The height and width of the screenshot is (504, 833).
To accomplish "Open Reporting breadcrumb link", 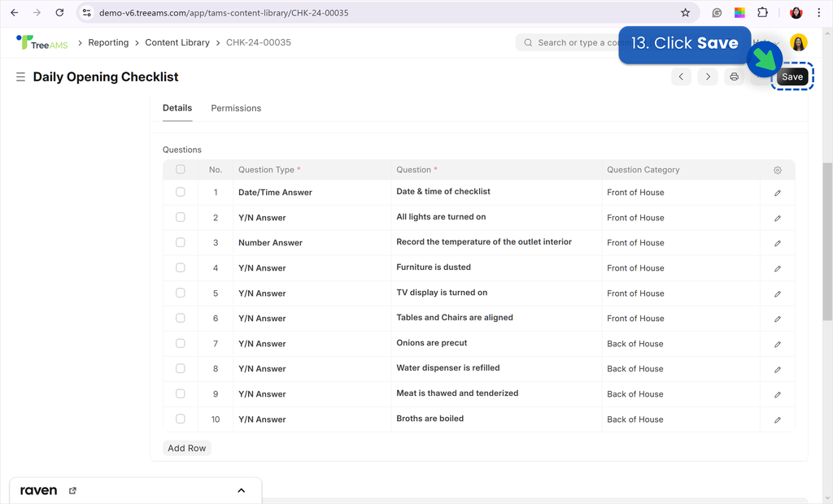I will pos(108,42).
